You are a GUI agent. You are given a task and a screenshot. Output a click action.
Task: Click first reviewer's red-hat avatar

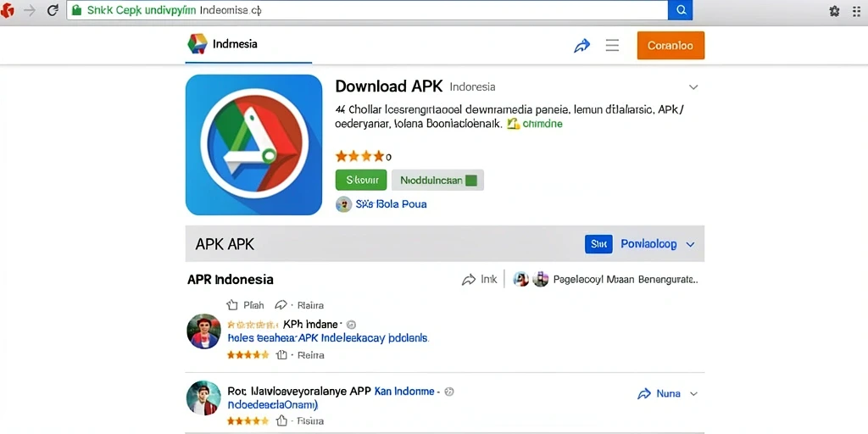pos(203,331)
